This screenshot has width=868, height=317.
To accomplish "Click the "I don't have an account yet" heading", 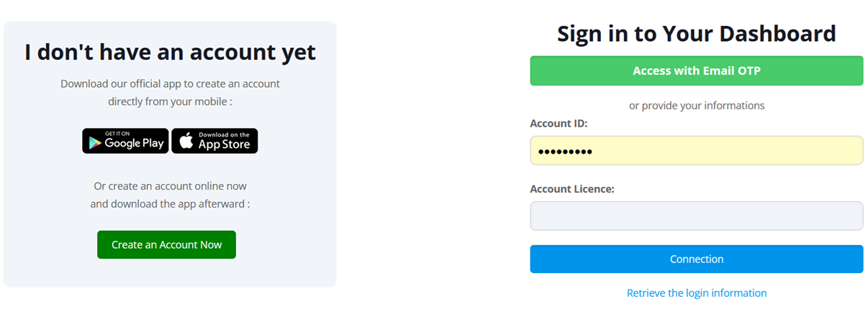I will pyautogui.click(x=170, y=52).
